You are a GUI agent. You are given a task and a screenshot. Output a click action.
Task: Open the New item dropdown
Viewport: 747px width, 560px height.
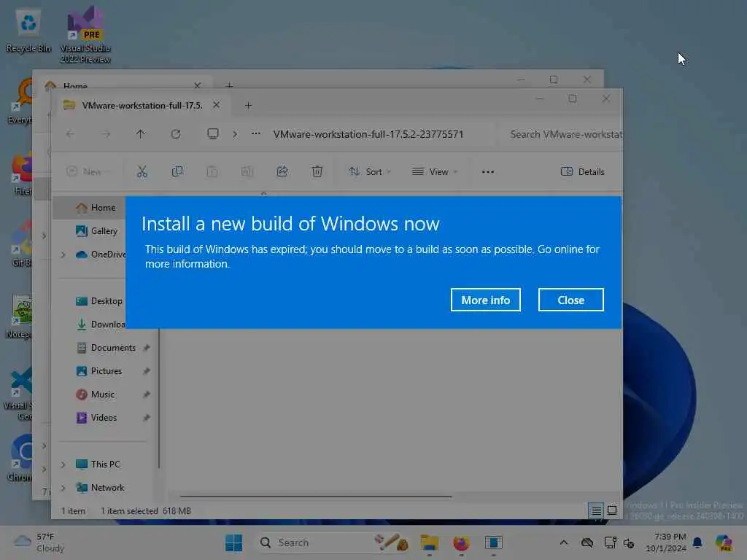coord(88,171)
